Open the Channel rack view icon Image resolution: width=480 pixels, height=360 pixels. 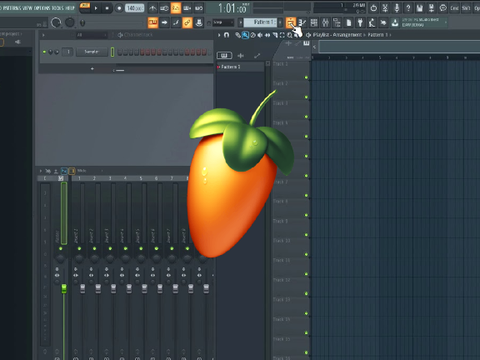tap(314, 23)
